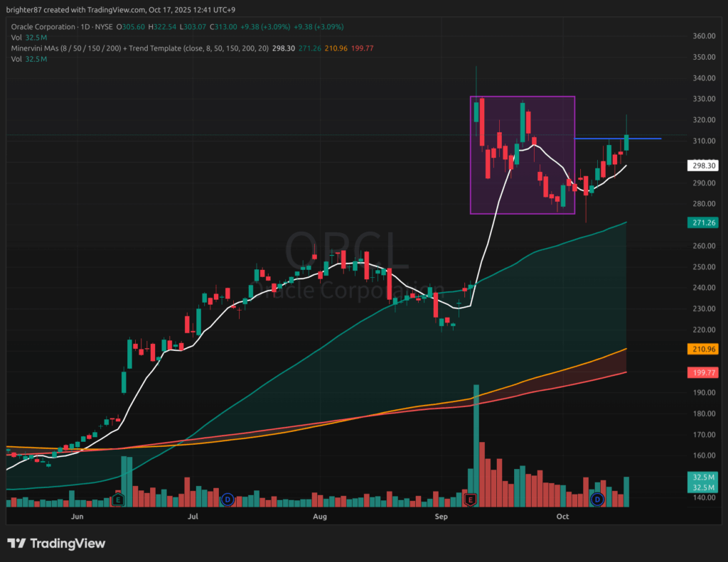Select the latest green candlestick on the right

pos(626,141)
